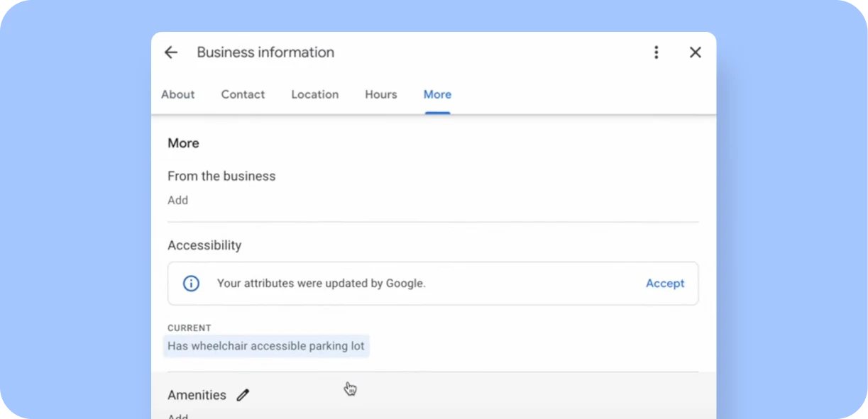The width and height of the screenshot is (868, 419).
Task: Select the Location tab
Action: (x=314, y=94)
